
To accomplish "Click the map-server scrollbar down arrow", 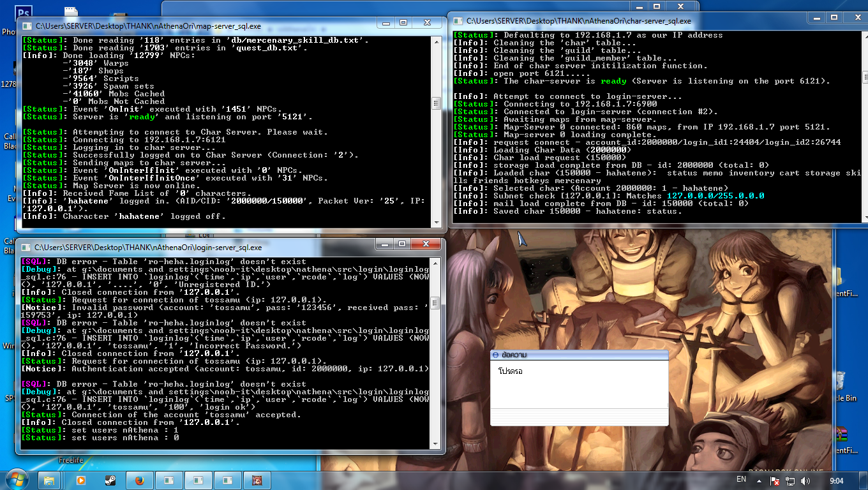I will point(437,223).
